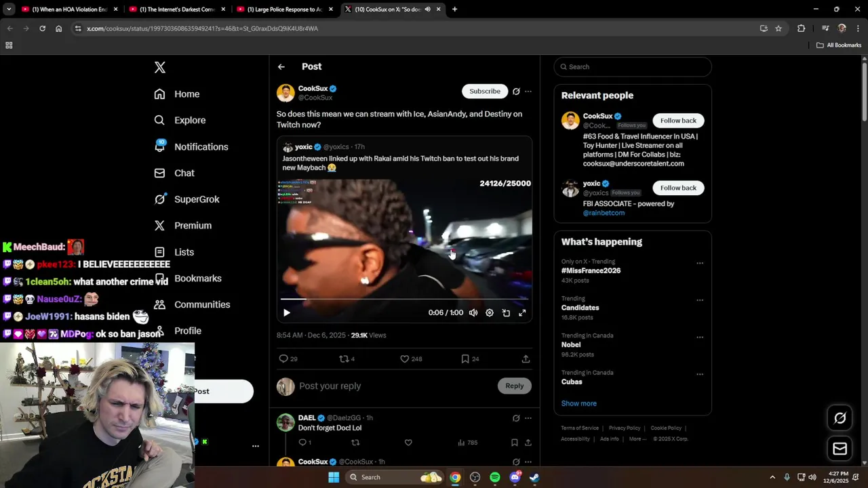This screenshot has width=868, height=488.
Task: Open more options for Nobel trend
Action: 700,337
